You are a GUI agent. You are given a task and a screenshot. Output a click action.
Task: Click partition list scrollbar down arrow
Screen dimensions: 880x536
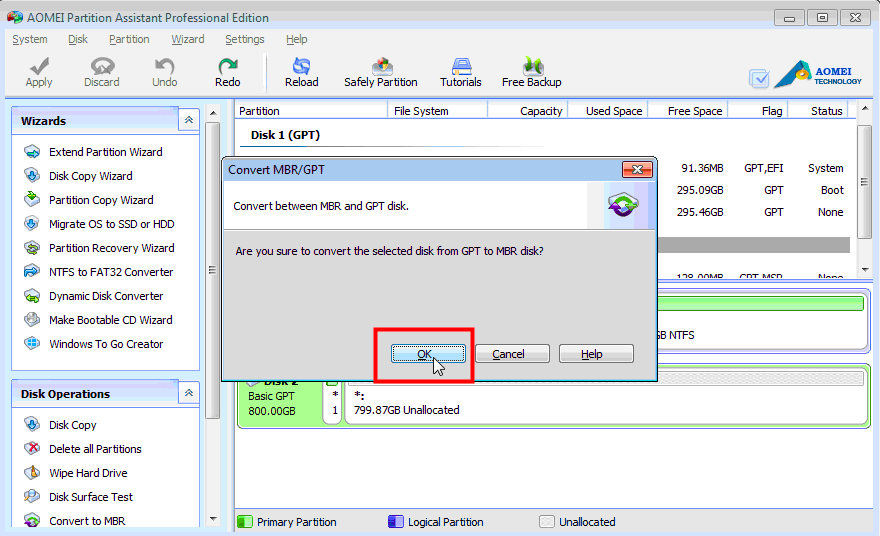click(865, 270)
